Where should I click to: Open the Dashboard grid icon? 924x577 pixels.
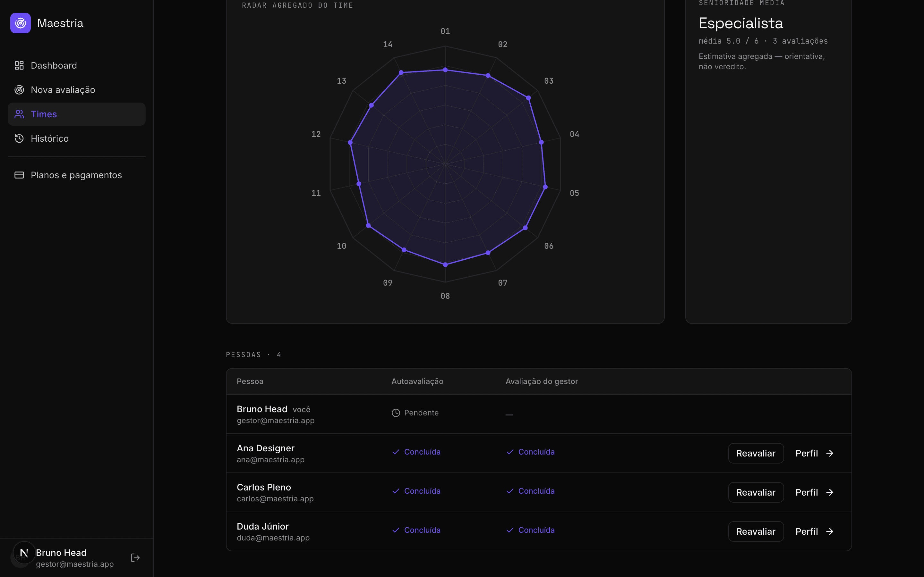point(19,66)
